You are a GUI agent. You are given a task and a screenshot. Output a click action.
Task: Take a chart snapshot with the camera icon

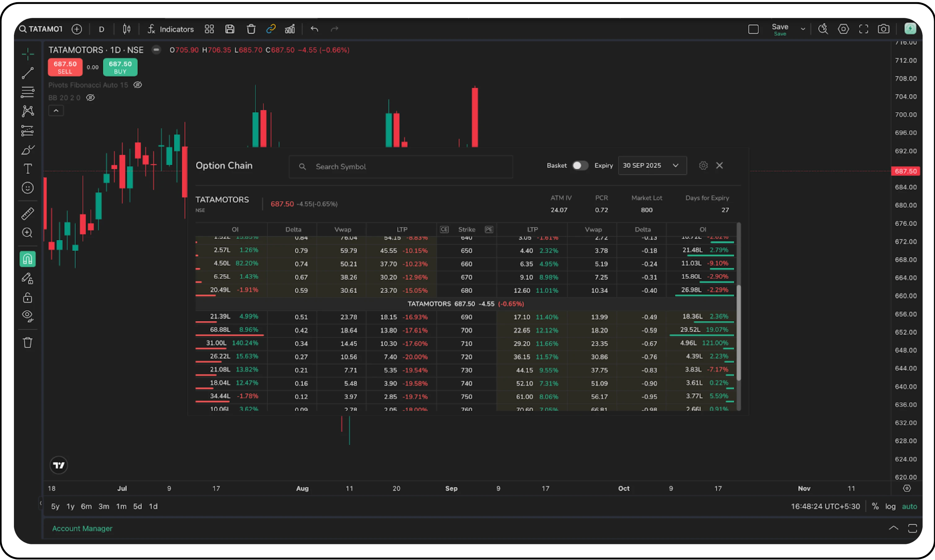click(884, 29)
